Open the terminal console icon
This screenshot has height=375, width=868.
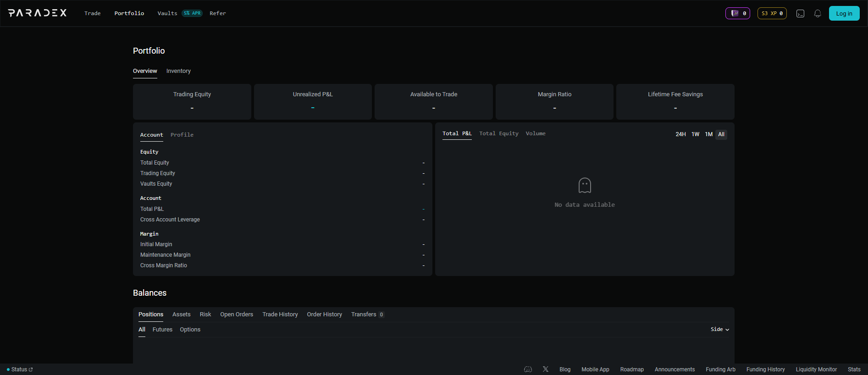pos(800,13)
